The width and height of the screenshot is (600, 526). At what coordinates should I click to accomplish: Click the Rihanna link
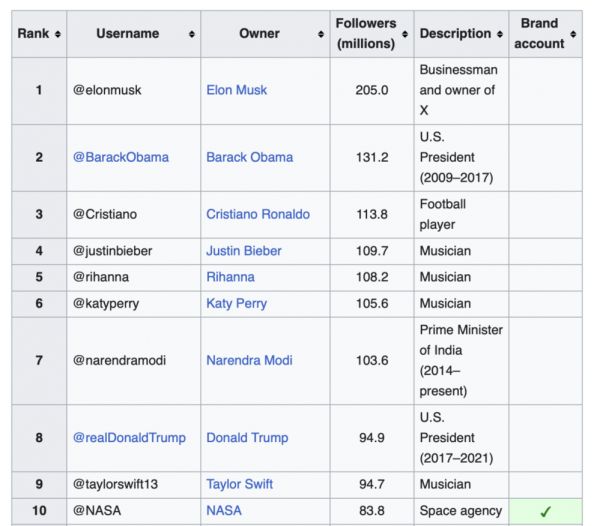tap(230, 277)
